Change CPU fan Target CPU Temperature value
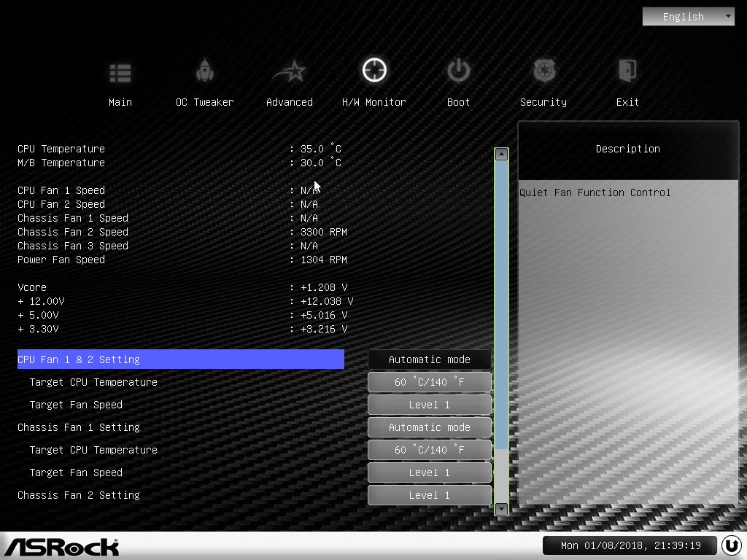Image resolution: width=747 pixels, height=560 pixels. (429, 382)
